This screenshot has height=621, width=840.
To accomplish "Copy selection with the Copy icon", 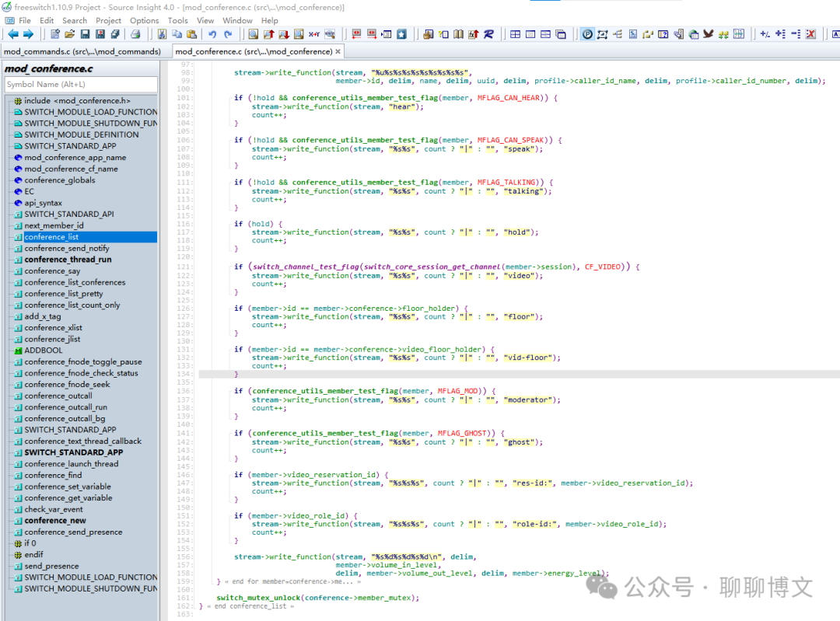I will (177, 33).
